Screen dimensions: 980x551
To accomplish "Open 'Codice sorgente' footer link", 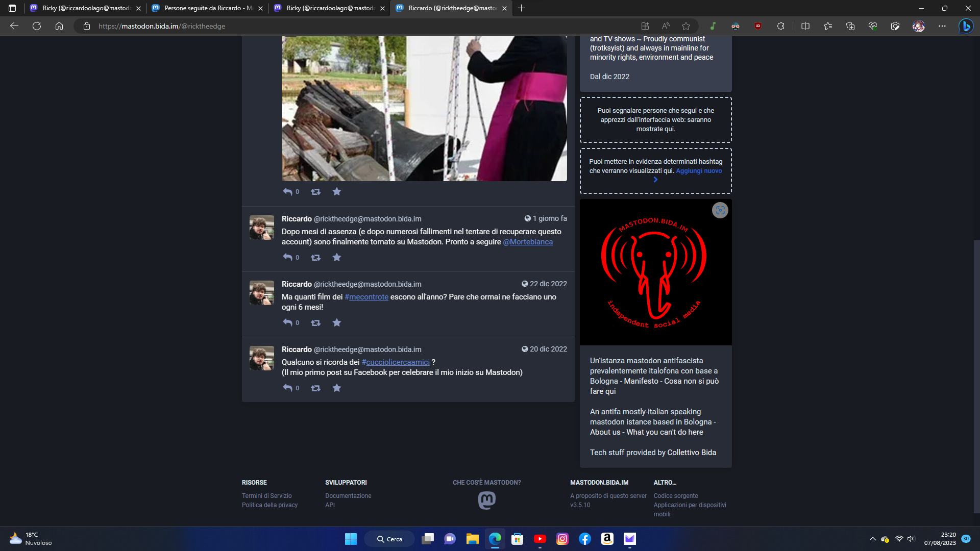I will pyautogui.click(x=675, y=496).
